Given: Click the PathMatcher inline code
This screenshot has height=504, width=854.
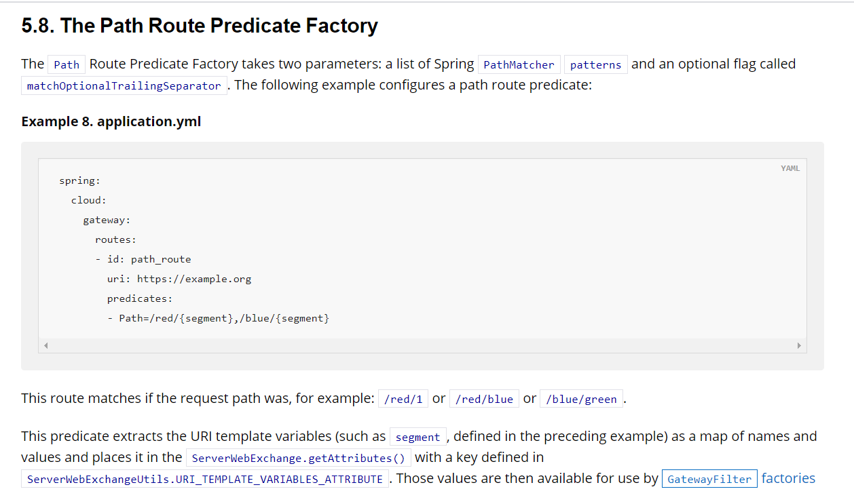Looking at the screenshot, I should tap(519, 65).
